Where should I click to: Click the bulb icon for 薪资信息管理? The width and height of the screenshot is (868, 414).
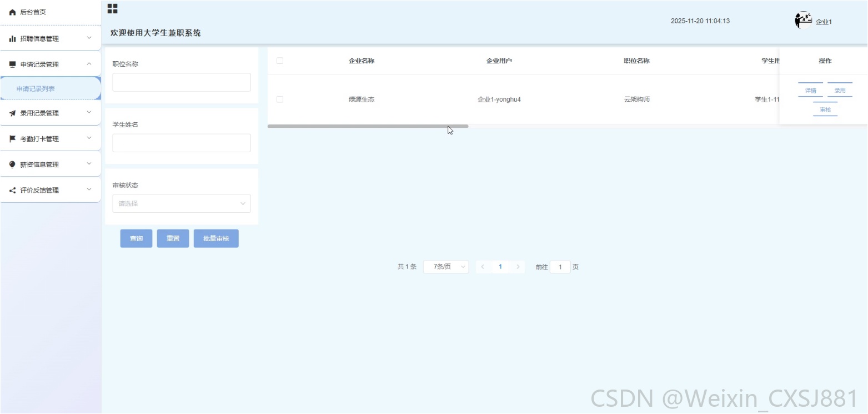pyautogui.click(x=12, y=164)
